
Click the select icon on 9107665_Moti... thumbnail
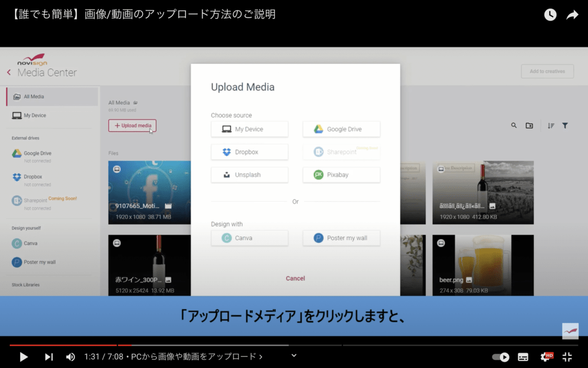click(x=117, y=169)
